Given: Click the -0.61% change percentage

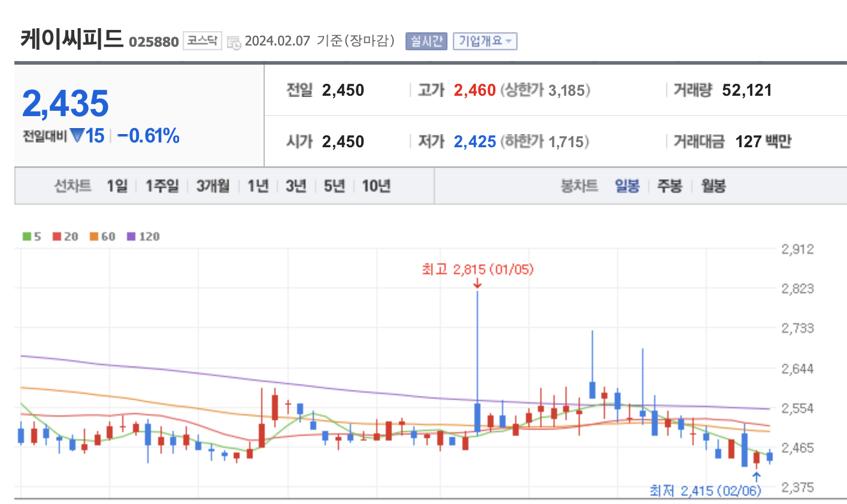Looking at the screenshot, I should [x=149, y=136].
